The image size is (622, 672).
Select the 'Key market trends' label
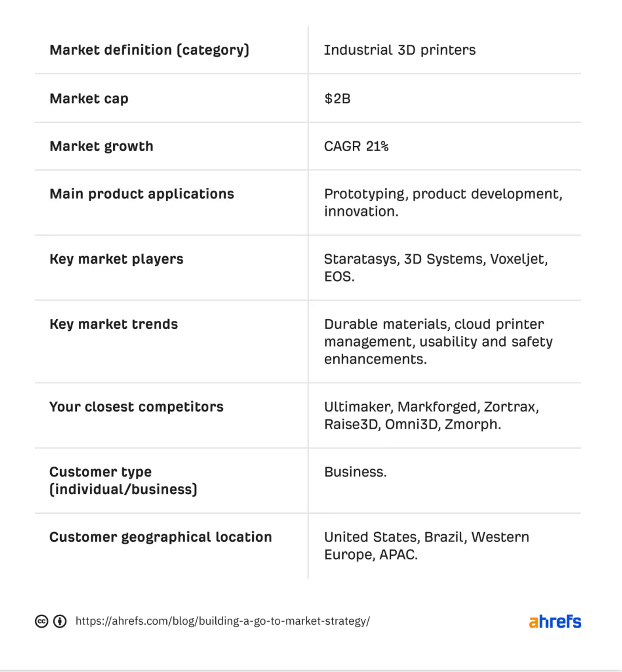[x=114, y=324]
